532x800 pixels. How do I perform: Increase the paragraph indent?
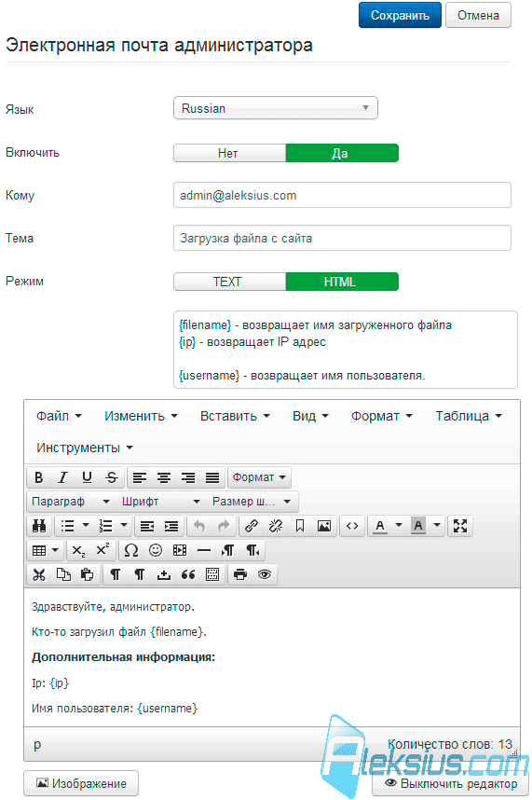[x=171, y=526]
